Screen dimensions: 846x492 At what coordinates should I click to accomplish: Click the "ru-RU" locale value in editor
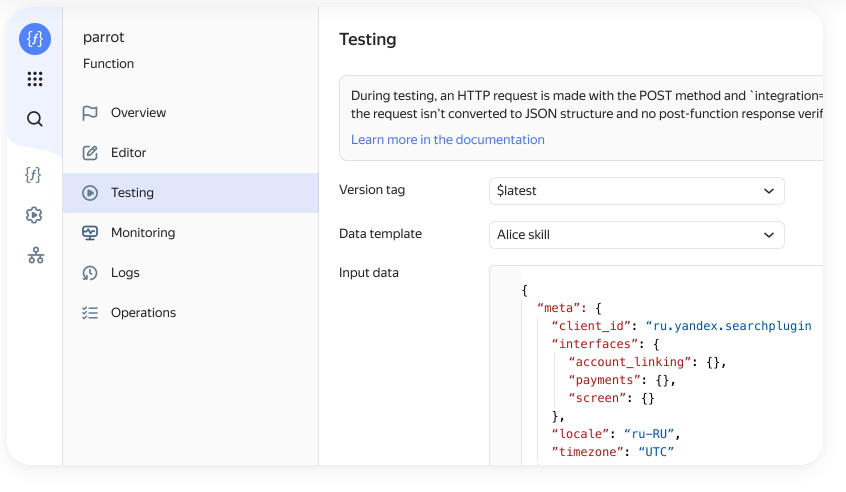tap(650, 434)
